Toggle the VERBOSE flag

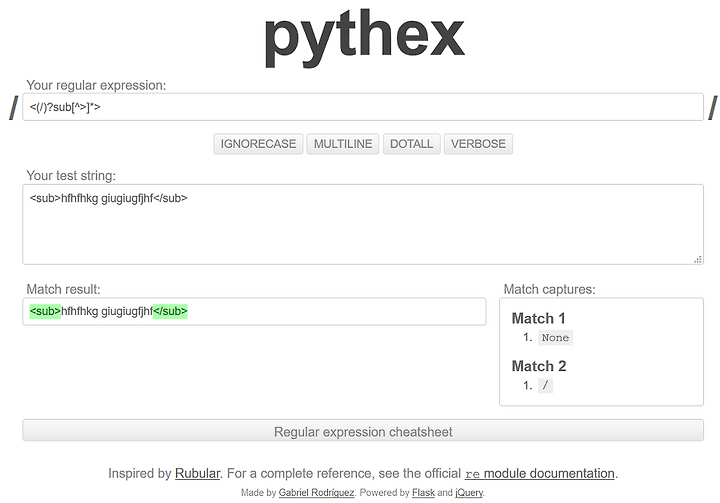478,144
